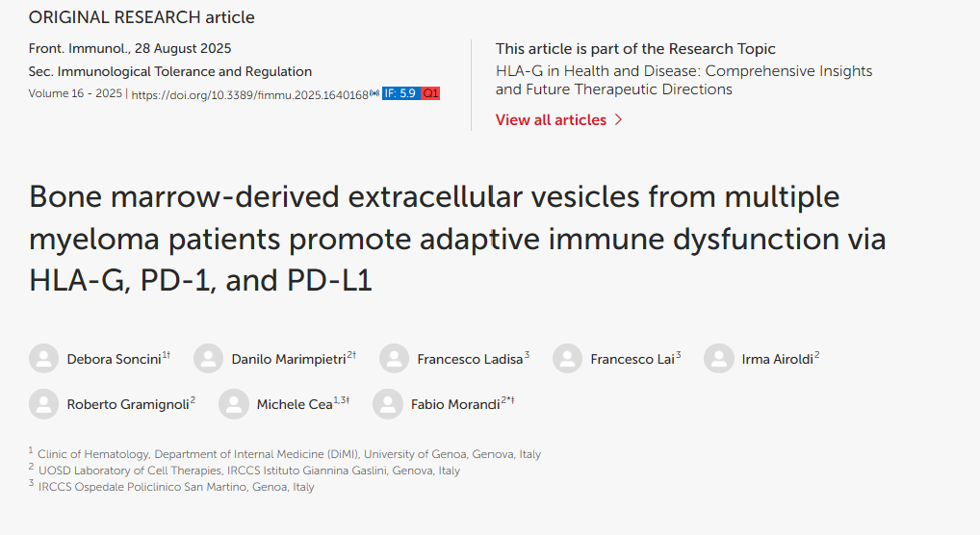Screen dimensions: 980x535
Task: Click Fabio Morandi's profile avatar
Action: pos(388,404)
